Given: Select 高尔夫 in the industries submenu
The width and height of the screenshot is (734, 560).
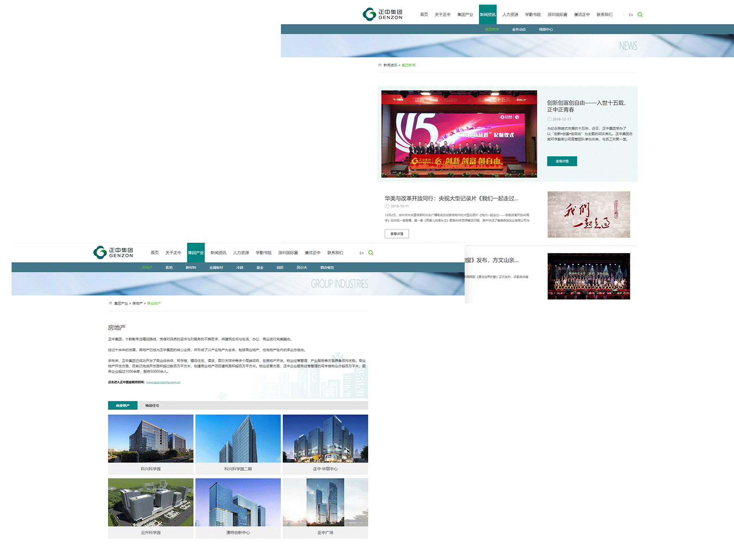Looking at the screenshot, I should pyautogui.click(x=302, y=268).
